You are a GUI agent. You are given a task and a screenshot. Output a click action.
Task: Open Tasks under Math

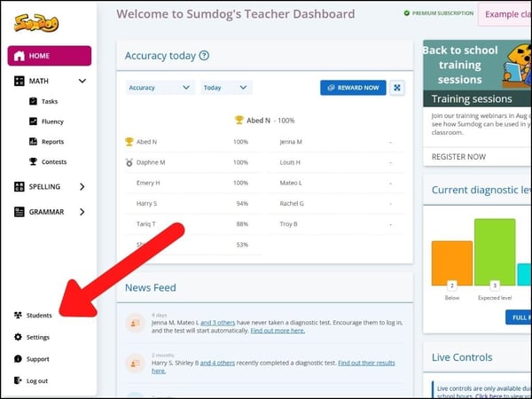[x=50, y=101]
